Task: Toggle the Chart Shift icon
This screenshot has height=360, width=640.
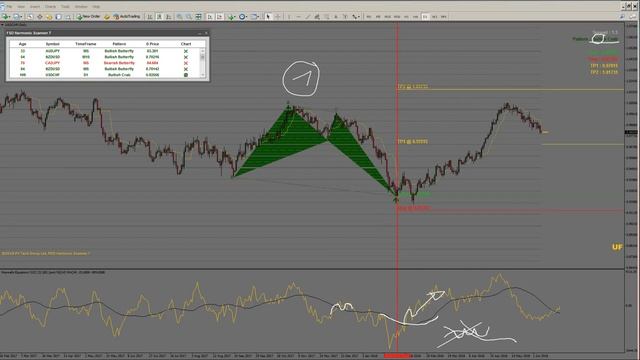Action: click(x=220, y=17)
